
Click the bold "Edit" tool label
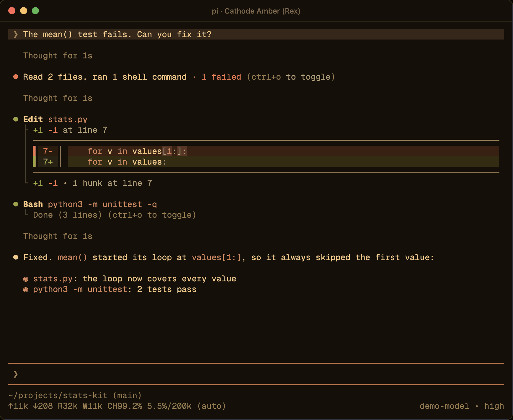[x=33, y=119]
